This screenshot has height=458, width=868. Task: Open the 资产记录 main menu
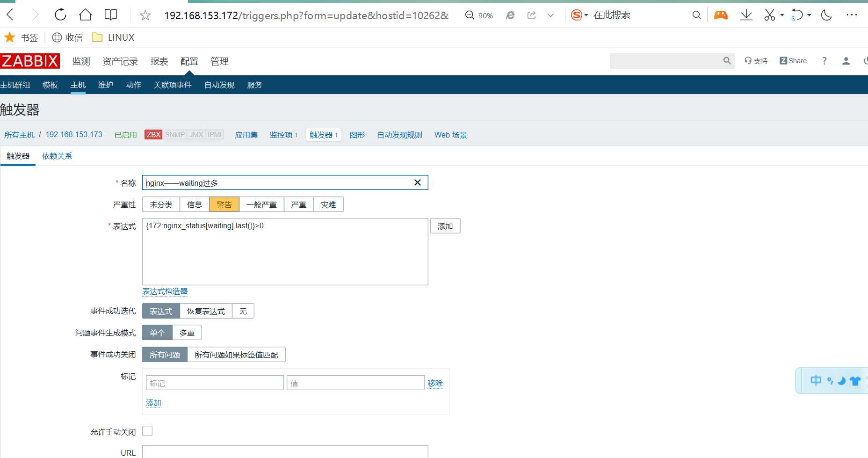click(x=120, y=61)
